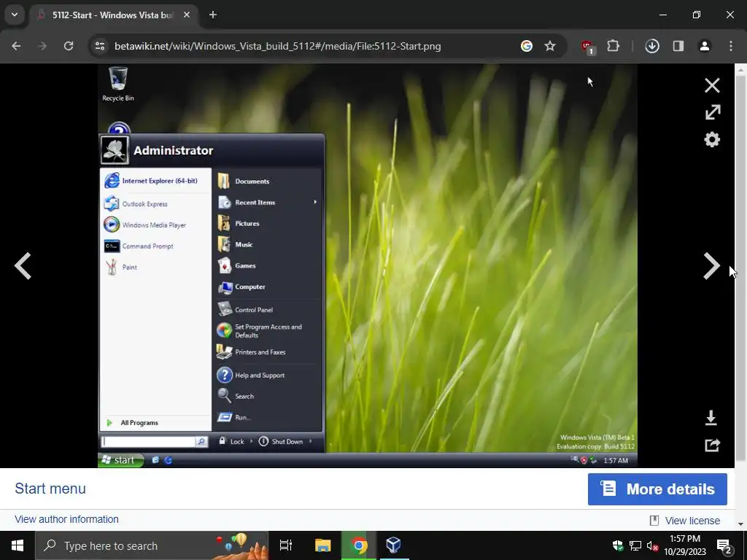Bookmark this page with the star
The width and height of the screenshot is (747, 560).
(550, 46)
